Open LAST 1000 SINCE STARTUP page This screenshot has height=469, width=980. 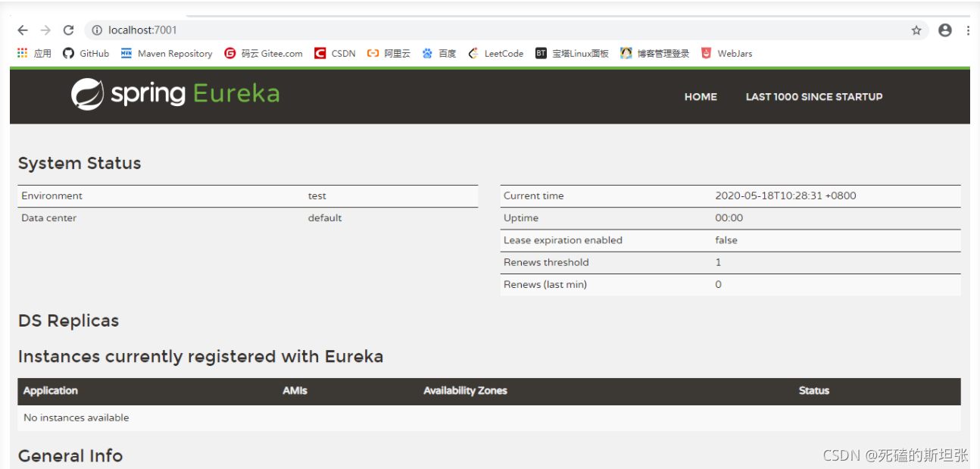(x=814, y=97)
